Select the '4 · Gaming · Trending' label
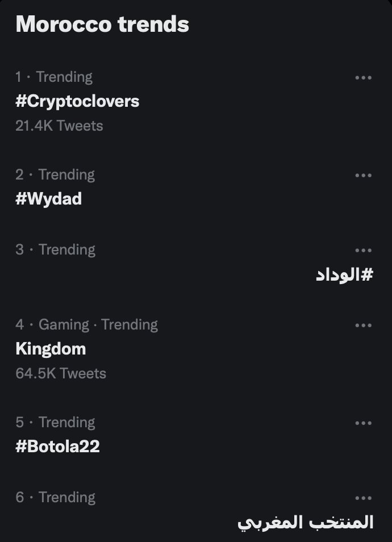 pos(87,325)
